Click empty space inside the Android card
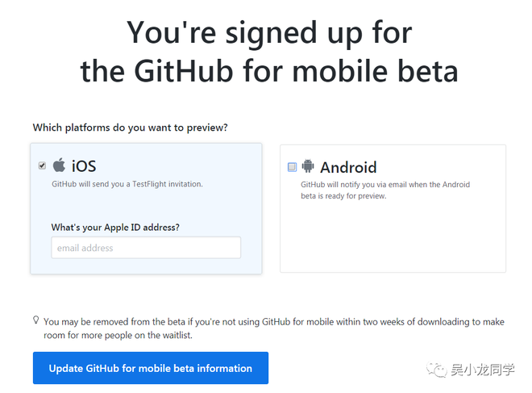 (x=393, y=238)
